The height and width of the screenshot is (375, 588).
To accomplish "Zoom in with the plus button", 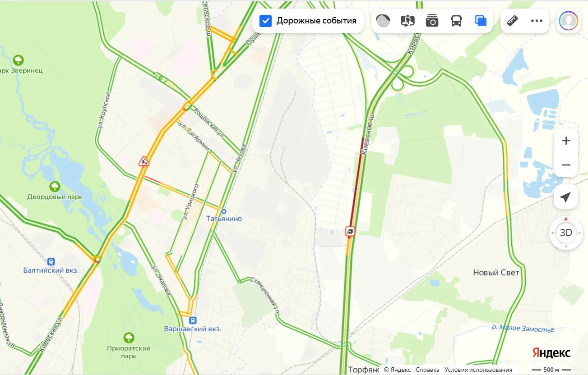I will click(x=566, y=141).
